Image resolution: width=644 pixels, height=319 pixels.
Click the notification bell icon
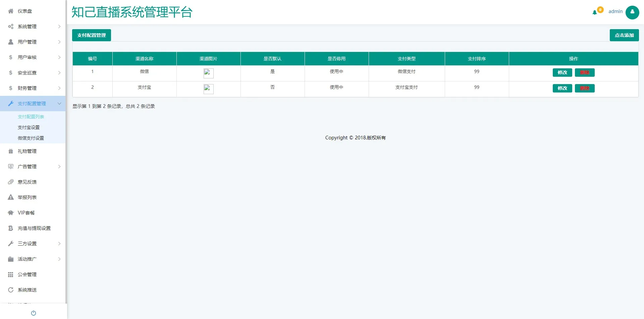595,12
